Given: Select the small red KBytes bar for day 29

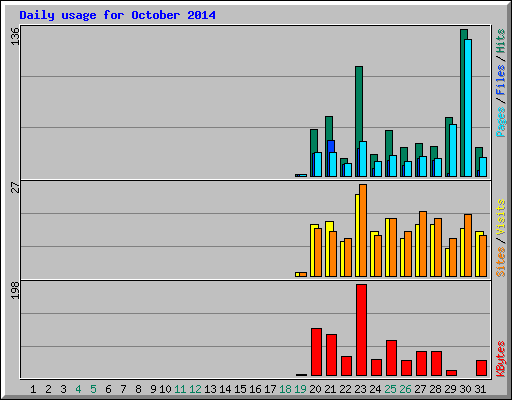Looking at the screenshot, I should click(451, 373).
